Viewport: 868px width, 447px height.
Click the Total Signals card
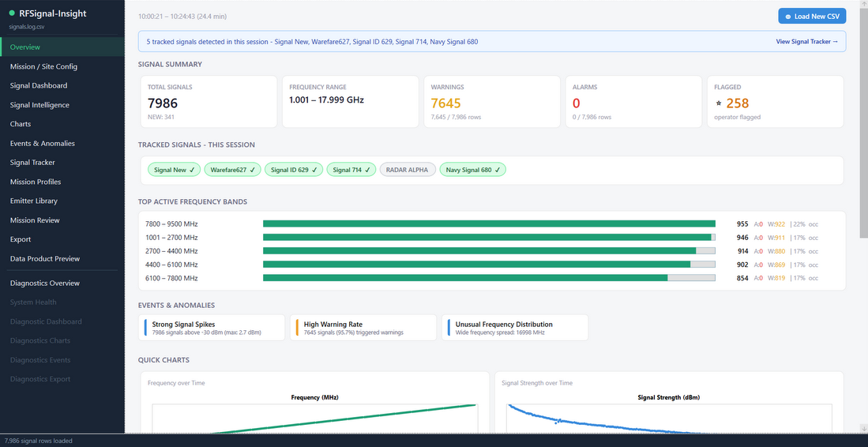209,102
